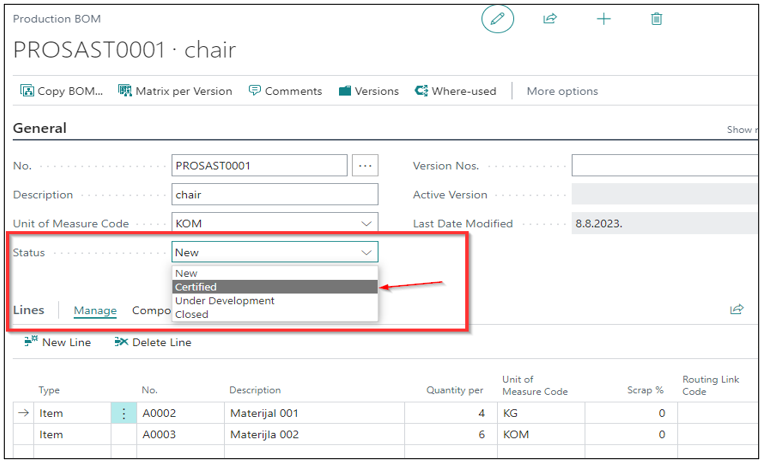Image resolution: width=764 pixels, height=464 pixels.
Task: Click the Type column header
Action: point(49,390)
